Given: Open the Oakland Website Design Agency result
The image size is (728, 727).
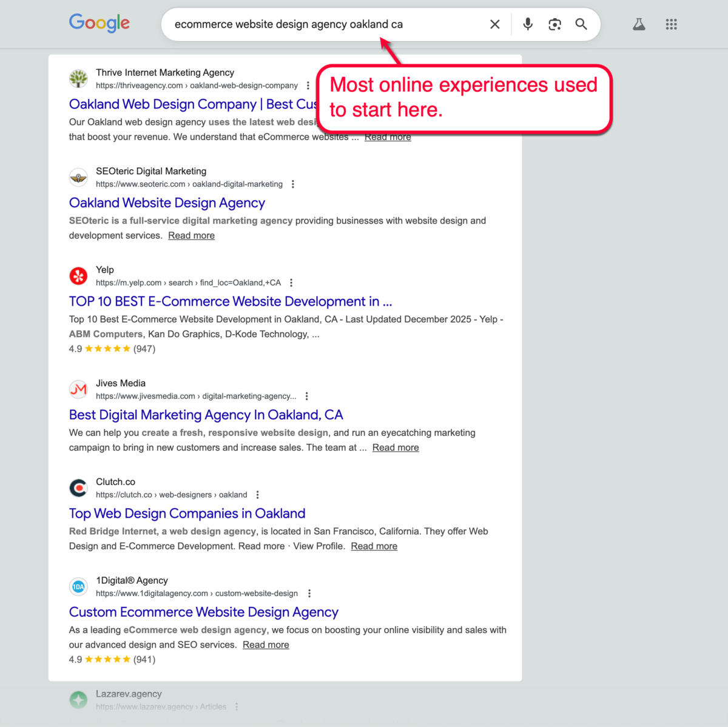Looking at the screenshot, I should [167, 203].
